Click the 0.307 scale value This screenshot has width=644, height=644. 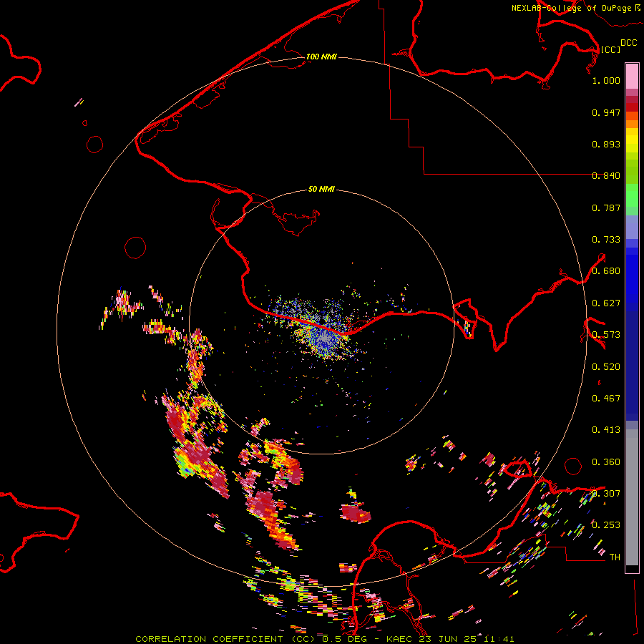click(x=606, y=494)
